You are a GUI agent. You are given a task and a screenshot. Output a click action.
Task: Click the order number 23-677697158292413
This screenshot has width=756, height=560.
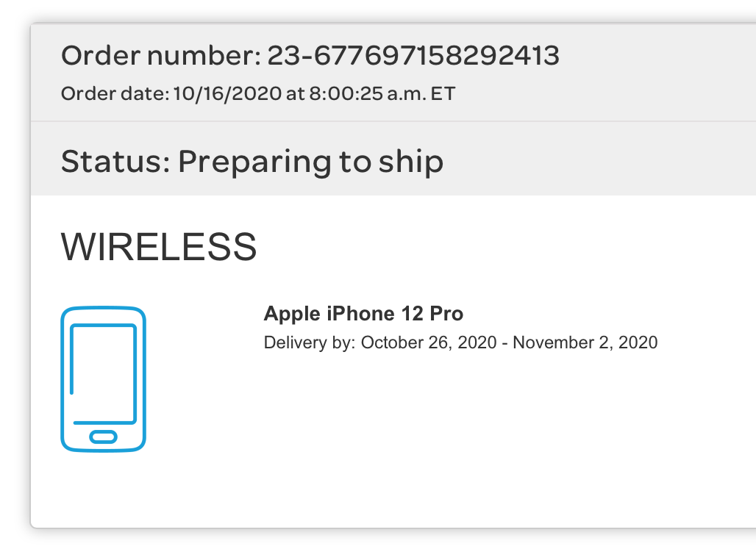click(413, 56)
